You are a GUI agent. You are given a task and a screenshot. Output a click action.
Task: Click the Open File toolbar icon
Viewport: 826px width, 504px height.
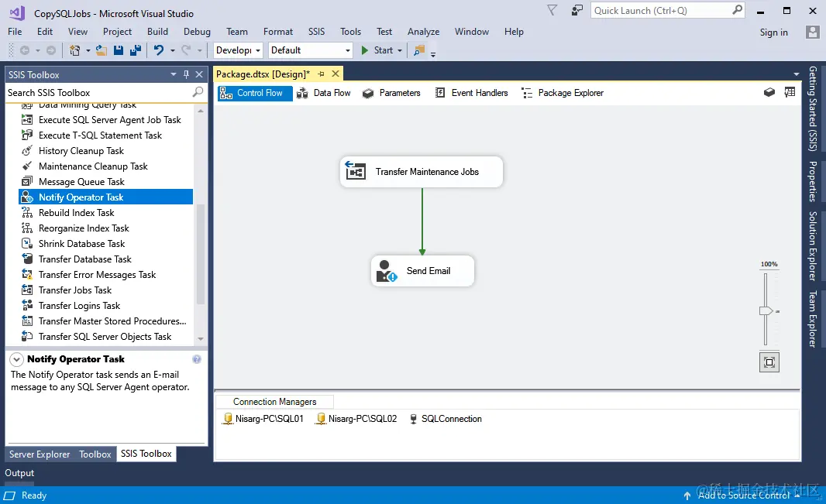point(102,50)
